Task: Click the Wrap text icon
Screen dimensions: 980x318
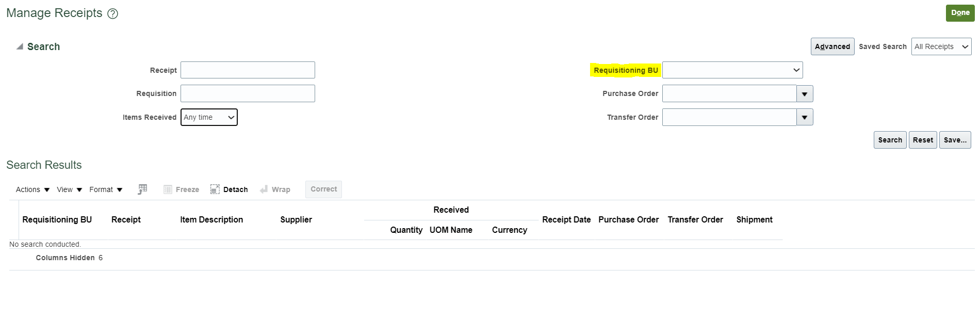Action: tap(275, 189)
